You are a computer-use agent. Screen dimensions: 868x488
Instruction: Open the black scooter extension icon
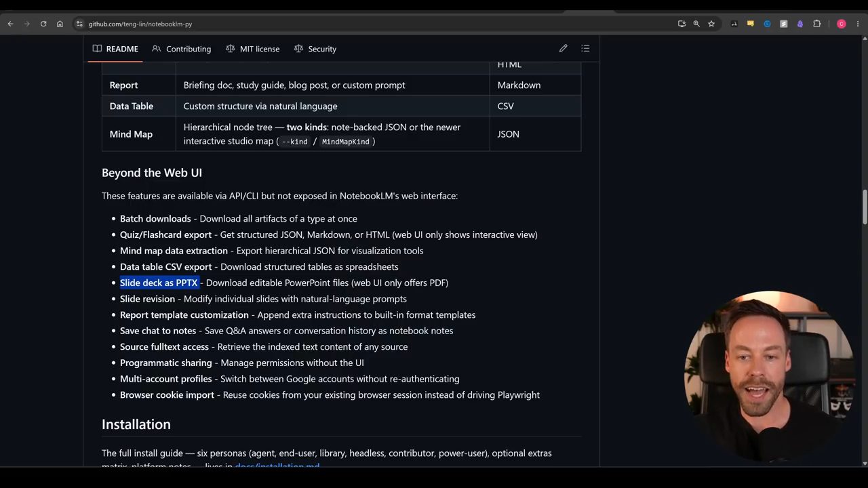(x=734, y=24)
